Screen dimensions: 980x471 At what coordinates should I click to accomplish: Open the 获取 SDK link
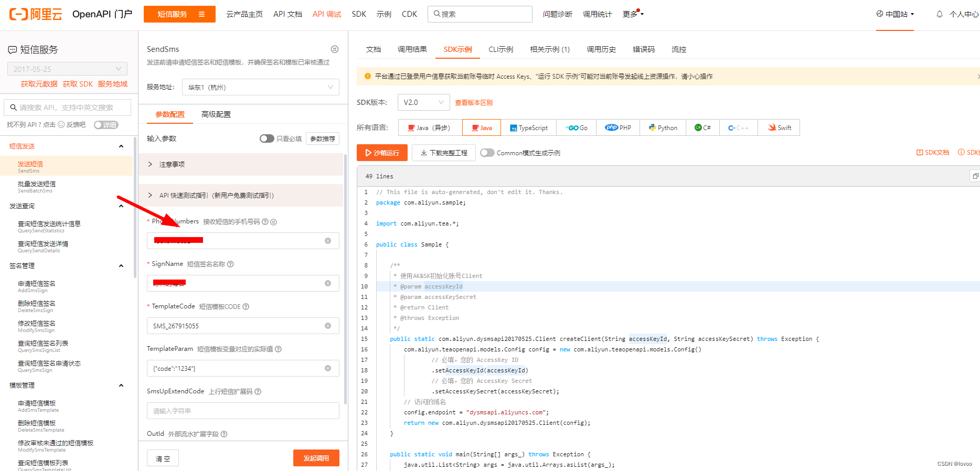(x=78, y=84)
